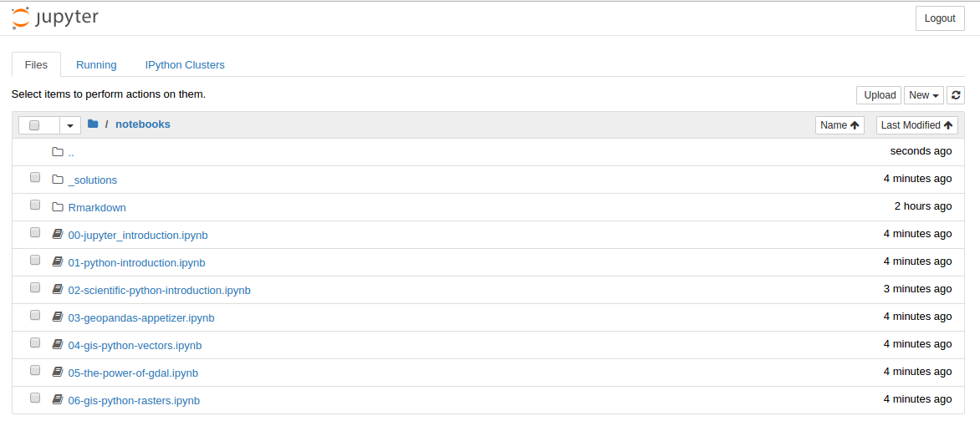Switch to the Running tab
Image resolution: width=980 pixels, height=426 pixels.
tap(96, 65)
